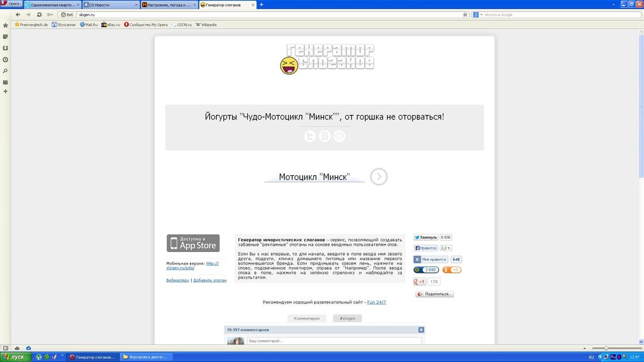
Task: Open the History clock panel in sidebar
Action: pos(5,60)
